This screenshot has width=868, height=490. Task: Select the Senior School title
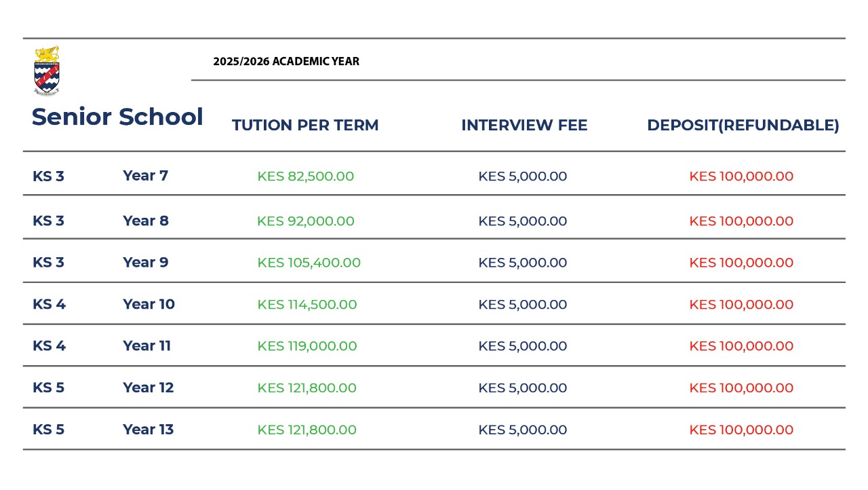tap(117, 117)
